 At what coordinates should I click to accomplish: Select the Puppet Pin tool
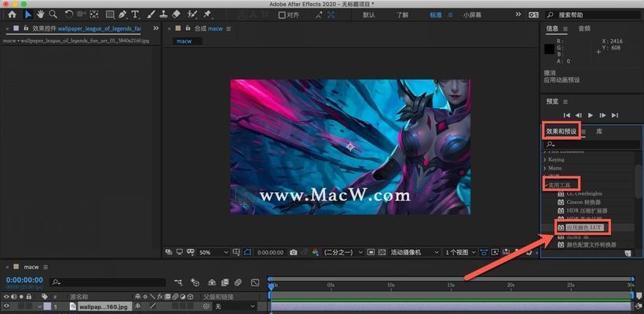tap(207, 14)
